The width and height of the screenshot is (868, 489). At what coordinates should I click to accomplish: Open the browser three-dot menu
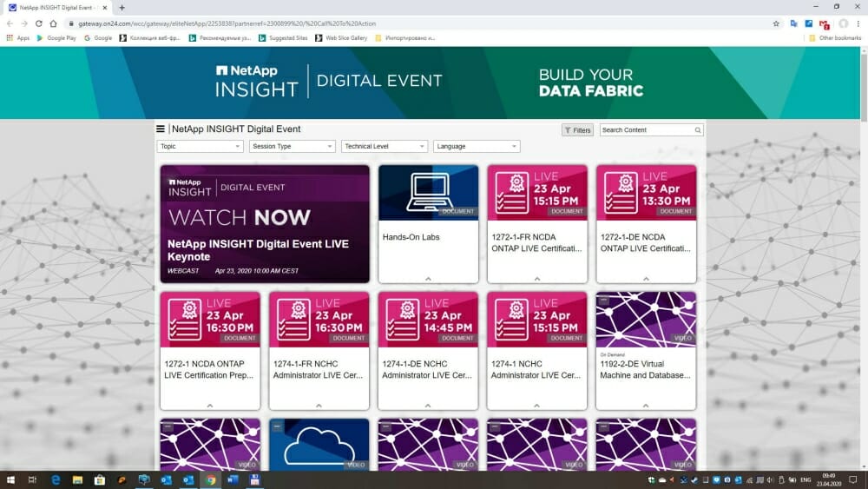coord(858,23)
